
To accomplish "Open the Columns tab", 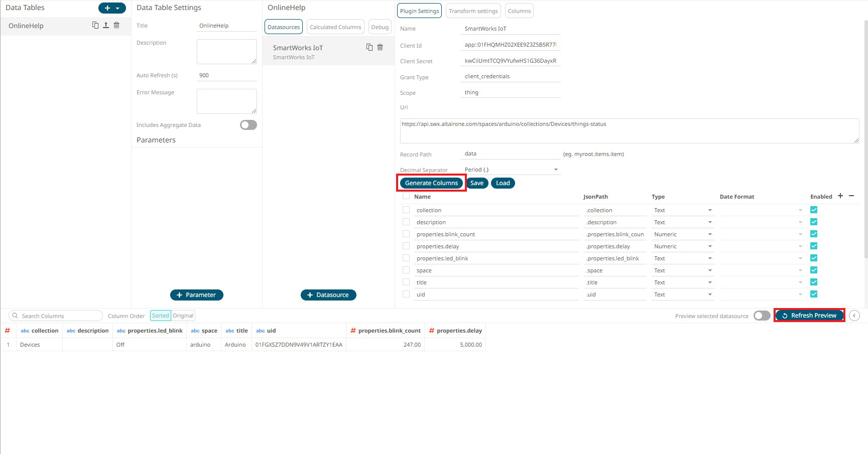I will [519, 11].
